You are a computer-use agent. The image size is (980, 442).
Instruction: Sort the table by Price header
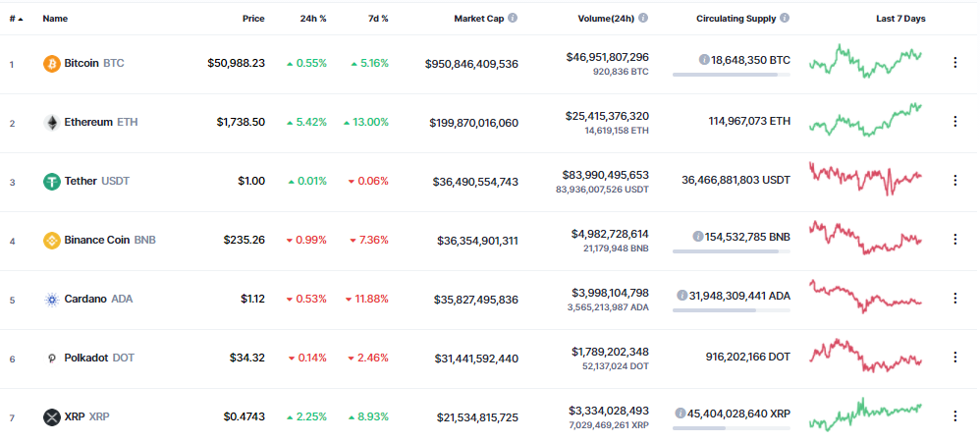click(253, 19)
